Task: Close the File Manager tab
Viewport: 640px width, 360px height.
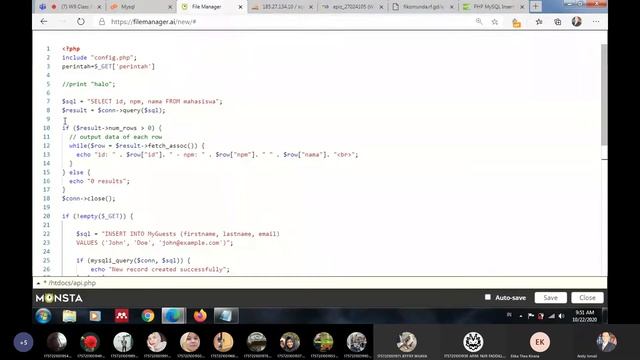Action: click(240, 7)
